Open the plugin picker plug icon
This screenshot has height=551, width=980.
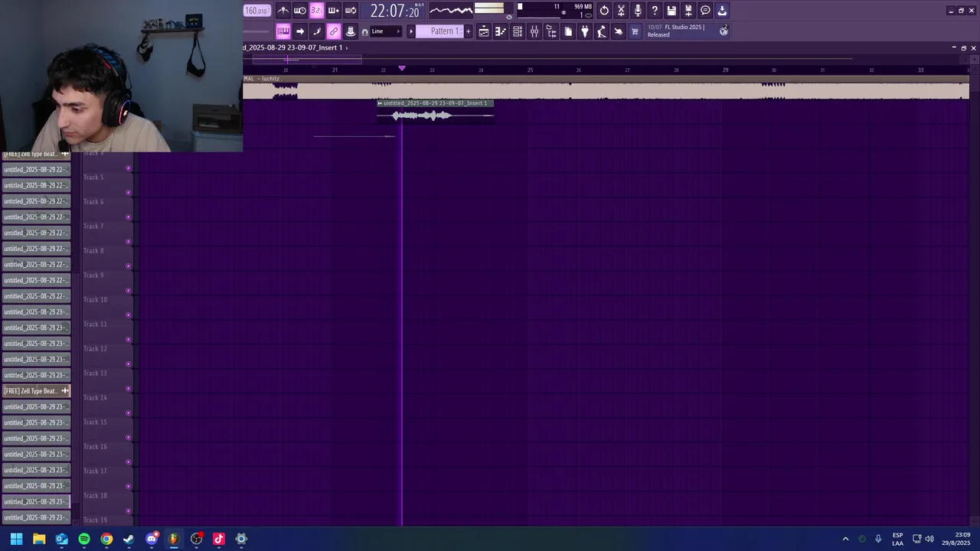[x=585, y=31]
